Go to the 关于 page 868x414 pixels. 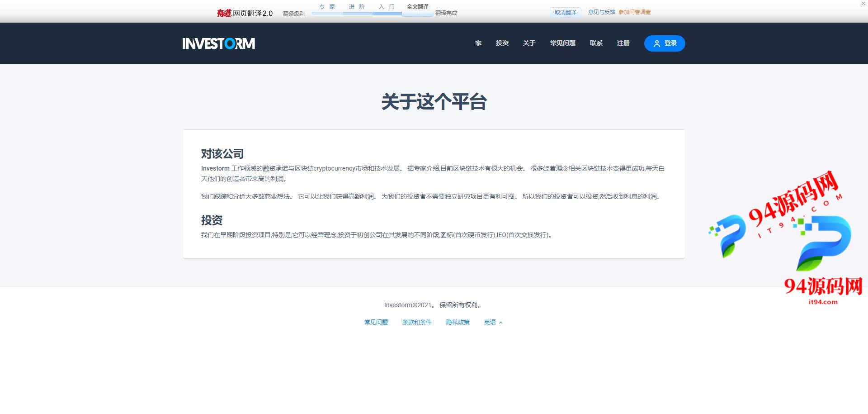(529, 43)
